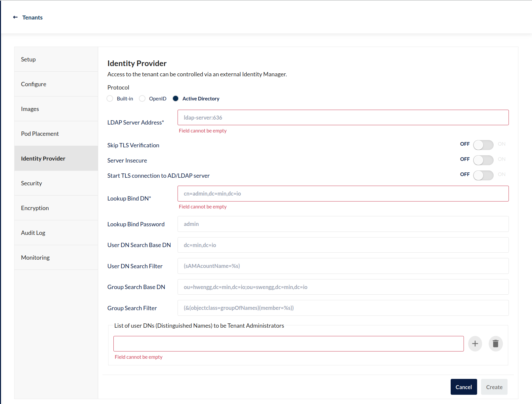532x404 pixels.
Task: Toggle Skip TLS Verification switch
Action: 483,145
